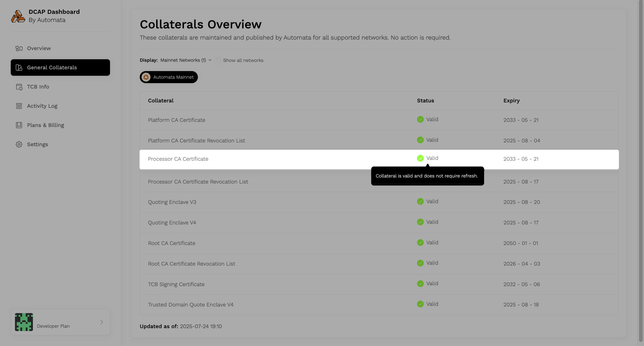Enable the Show all networks checkbox
The height and width of the screenshot is (346, 644).
tap(219, 60)
